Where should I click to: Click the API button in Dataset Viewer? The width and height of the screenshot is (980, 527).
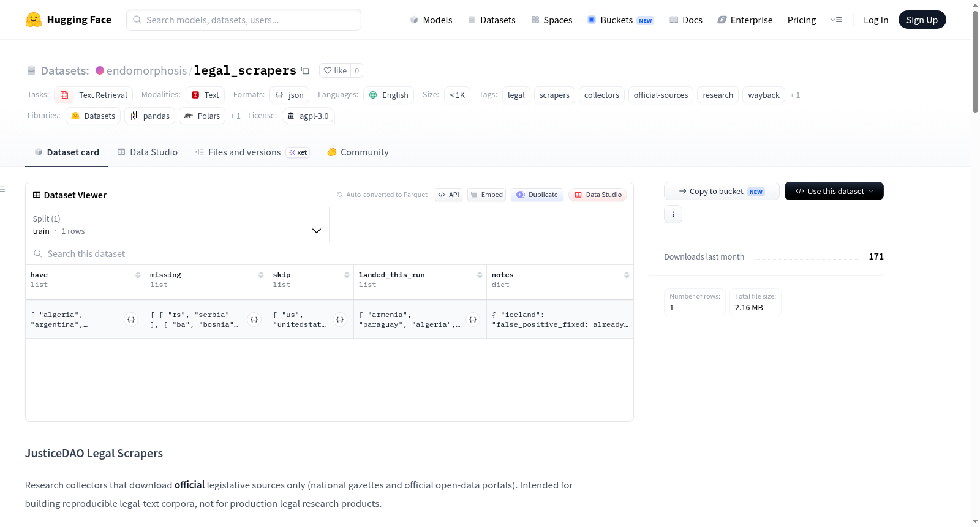click(448, 195)
